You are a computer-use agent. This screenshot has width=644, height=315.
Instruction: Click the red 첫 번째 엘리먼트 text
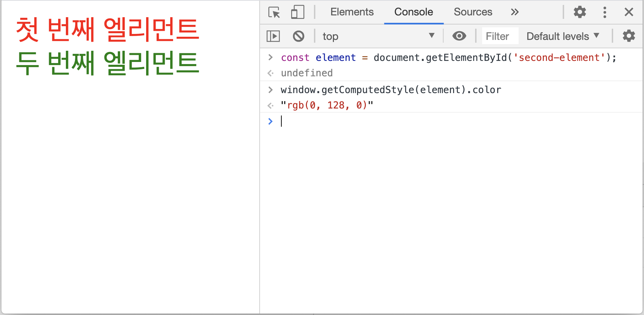click(x=108, y=29)
